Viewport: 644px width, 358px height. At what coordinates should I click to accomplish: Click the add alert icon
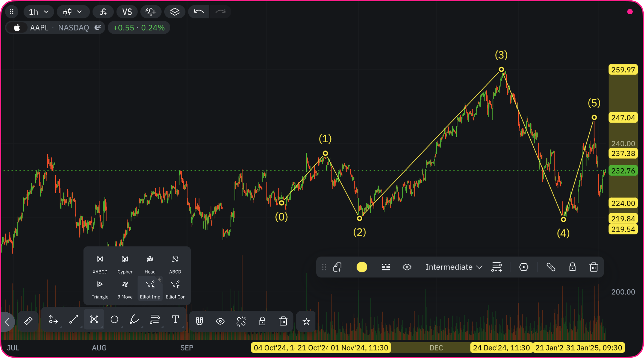[151, 12]
